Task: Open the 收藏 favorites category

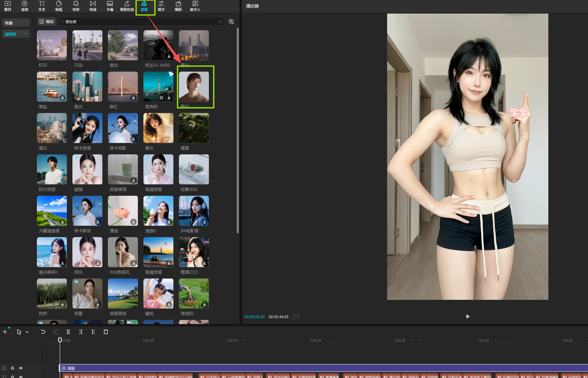Action: [16, 23]
